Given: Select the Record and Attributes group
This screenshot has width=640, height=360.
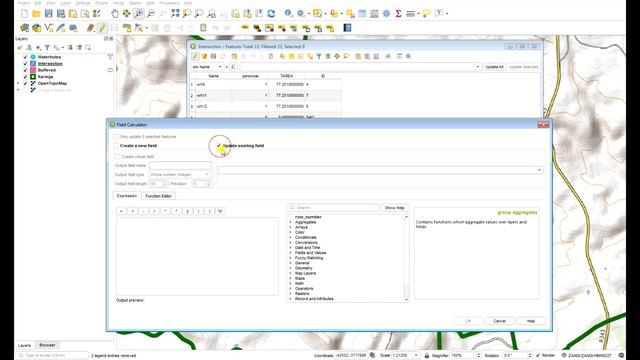Looking at the screenshot, I should (314, 299).
